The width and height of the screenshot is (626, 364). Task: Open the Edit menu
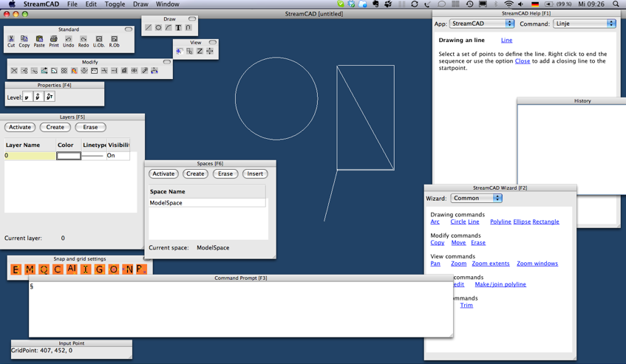91,4
